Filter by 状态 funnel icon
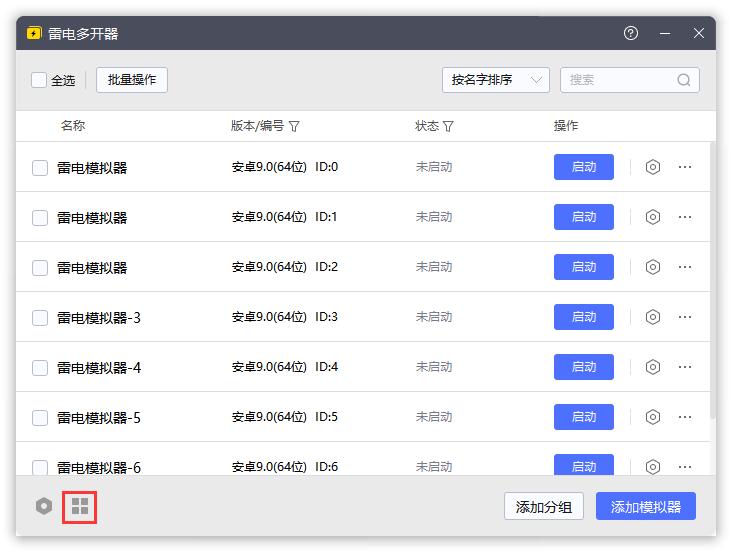The height and width of the screenshot is (556, 736). 448,127
